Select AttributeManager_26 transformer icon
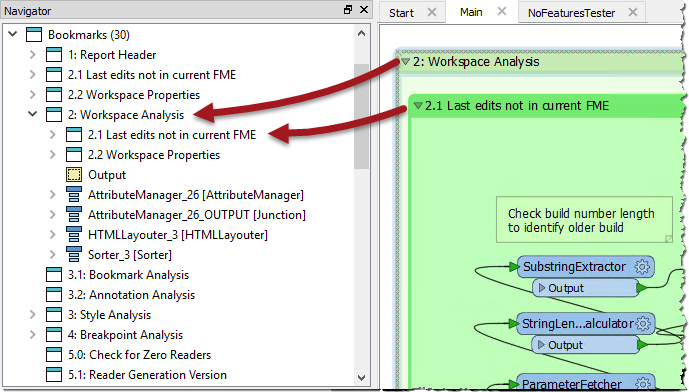The image size is (689, 392). click(x=73, y=195)
